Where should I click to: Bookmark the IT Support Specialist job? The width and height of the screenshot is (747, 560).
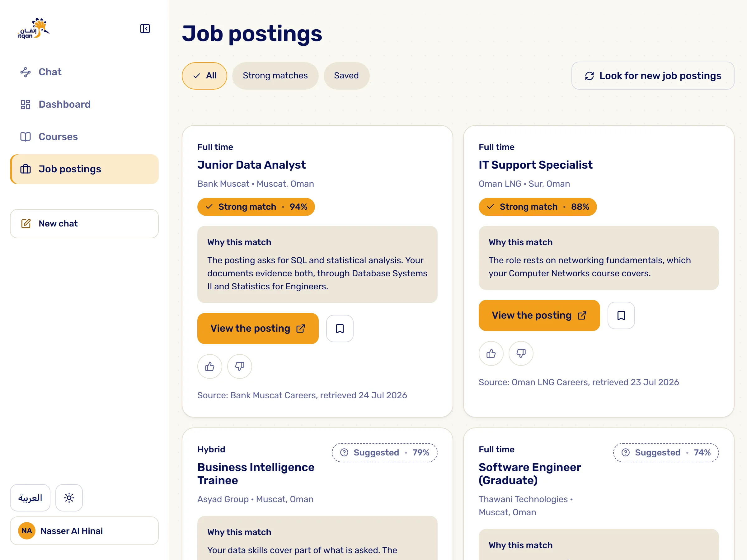pos(621,315)
